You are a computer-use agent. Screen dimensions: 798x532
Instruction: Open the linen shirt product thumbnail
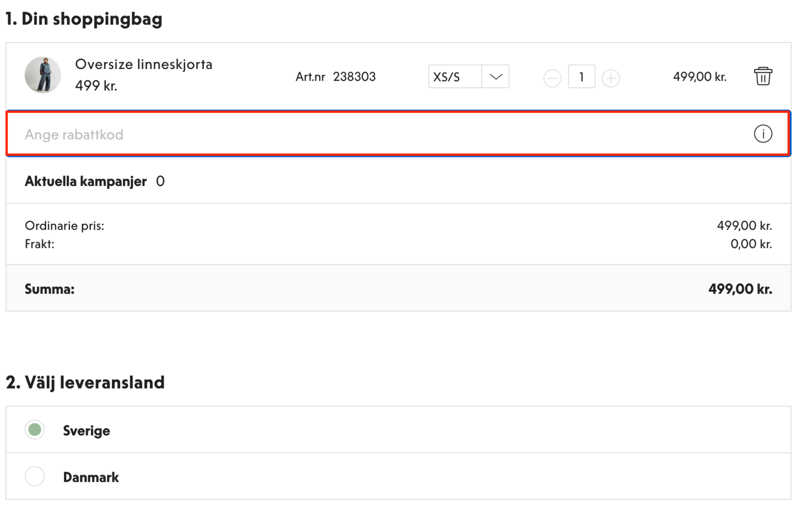[43, 74]
